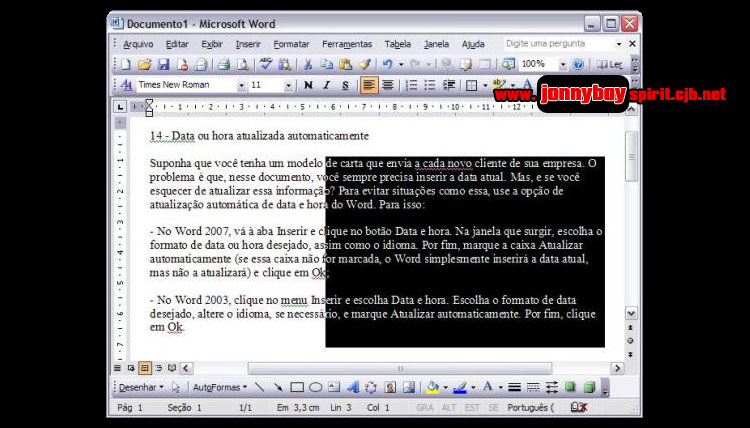The image size is (750, 428).
Task: Switch to Reading Layout view button
Action: [172, 368]
